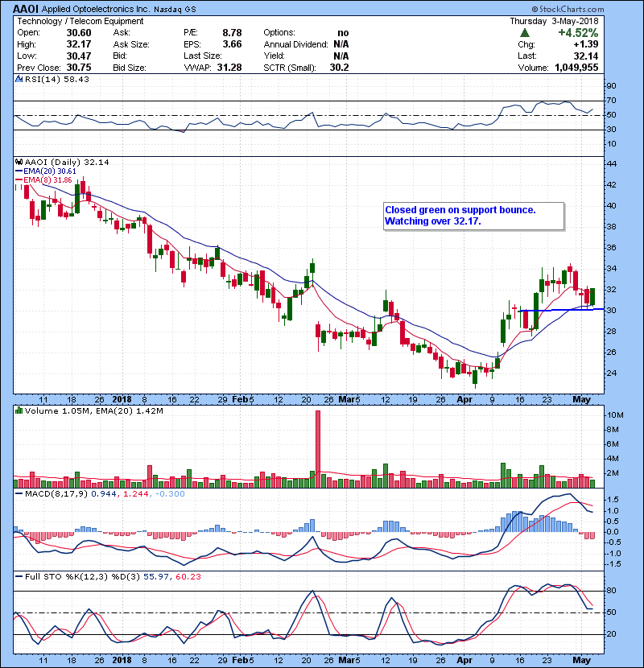Select the MACD histogram value -0.300
The image size is (644, 668).
point(170,494)
